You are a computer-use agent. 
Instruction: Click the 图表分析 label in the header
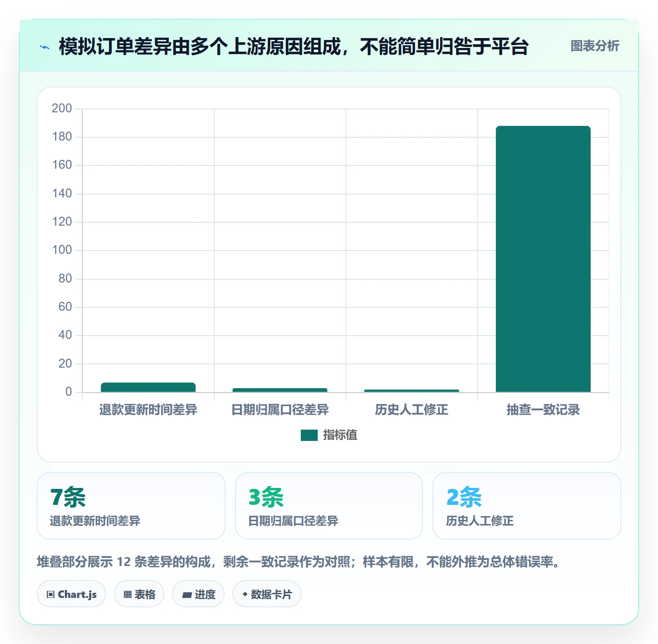[x=595, y=46]
